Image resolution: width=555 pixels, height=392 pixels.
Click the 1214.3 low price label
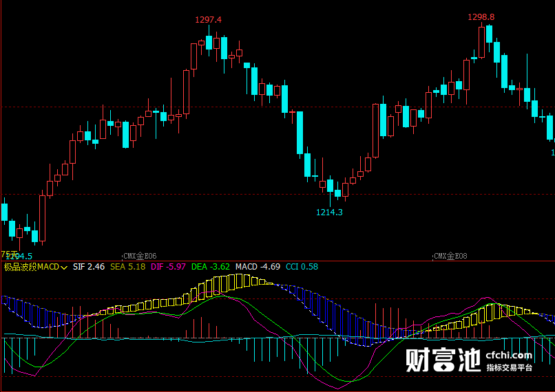pos(329,213)
